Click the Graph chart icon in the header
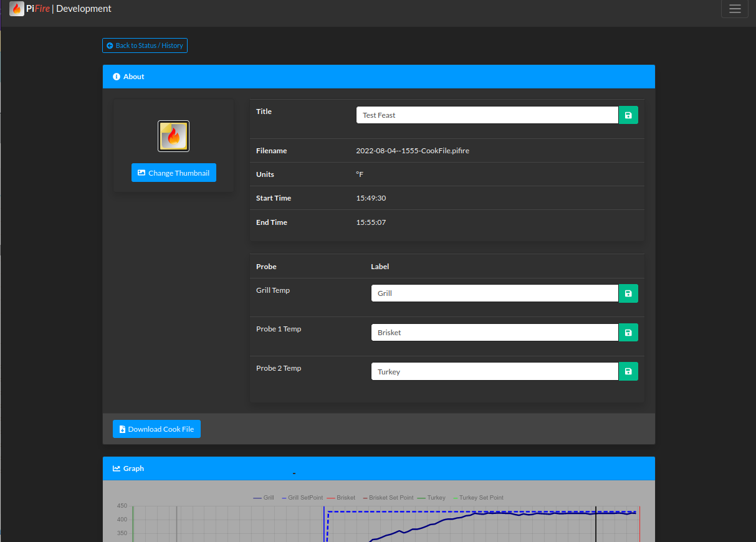The image size is (756, 542). [x=117, y=468]
